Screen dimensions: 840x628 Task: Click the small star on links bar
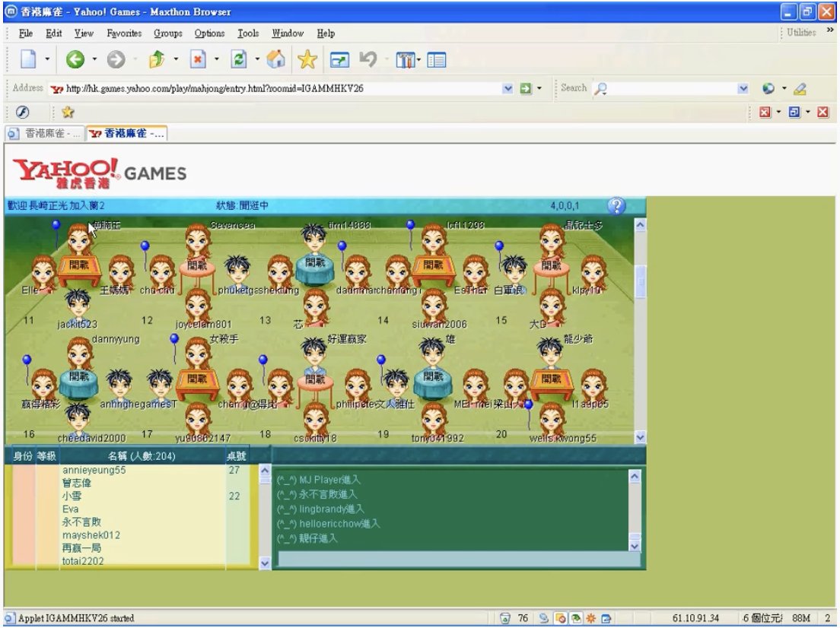pos(68,112)
